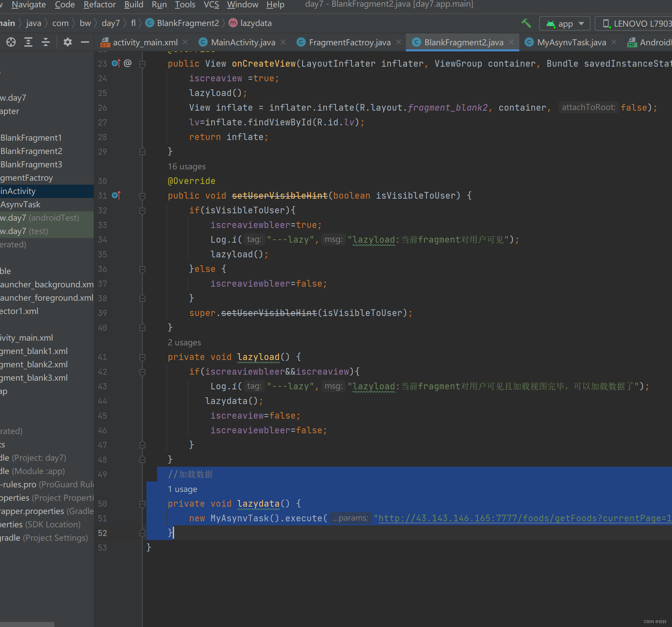Click the Build hammer icon in toolbar
The width and height of the screenshot is (672, 627).
[x=526, y=23]
